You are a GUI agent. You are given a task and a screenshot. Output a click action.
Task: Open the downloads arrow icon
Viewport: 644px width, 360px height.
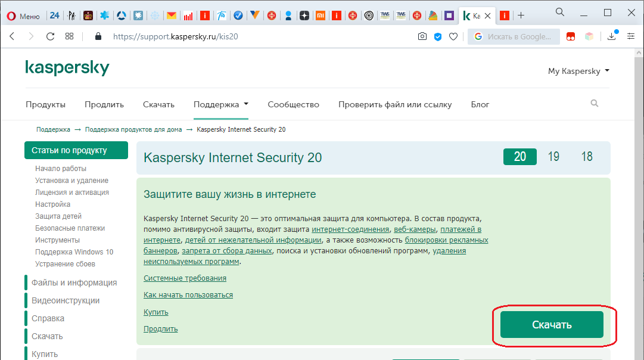click(x=612, y=36)
